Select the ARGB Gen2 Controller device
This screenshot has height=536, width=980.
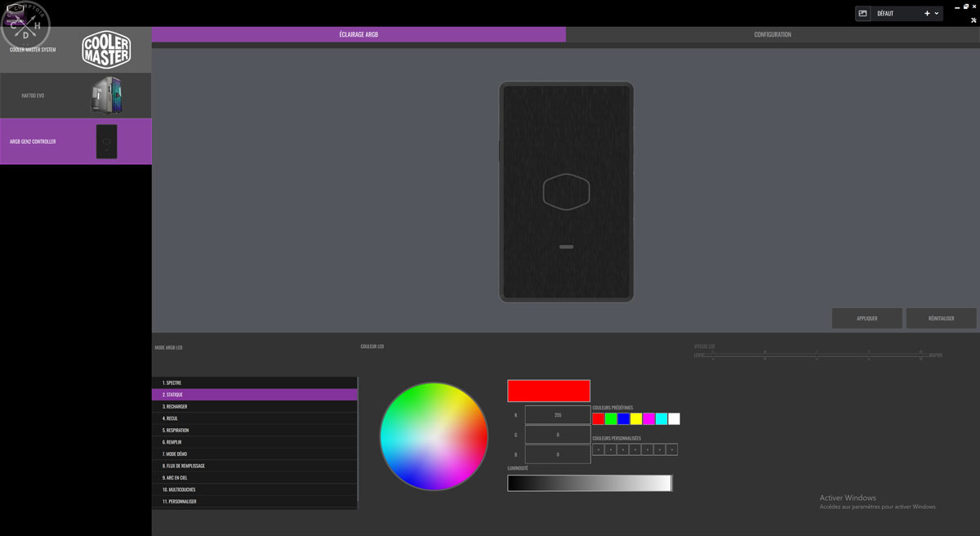point(75,141)
